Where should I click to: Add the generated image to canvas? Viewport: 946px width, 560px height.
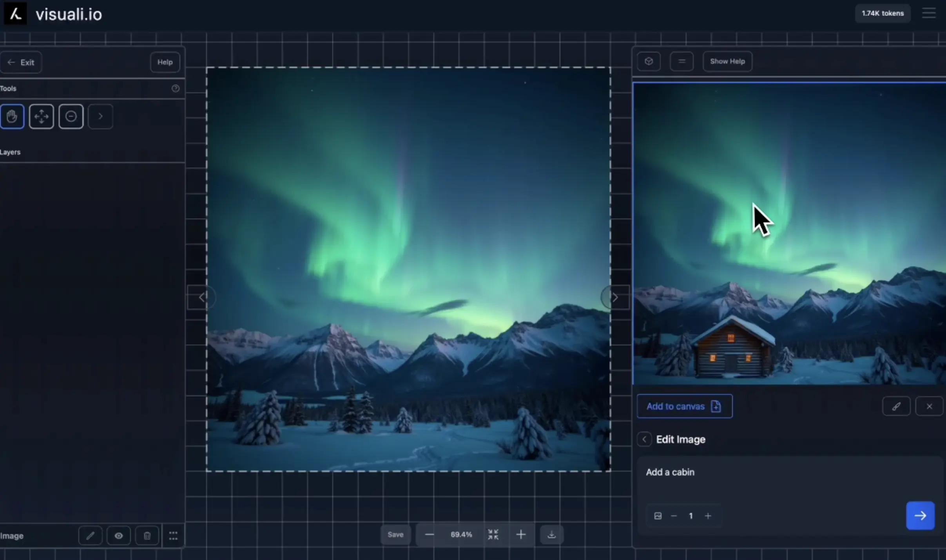[x=684, y=406]
